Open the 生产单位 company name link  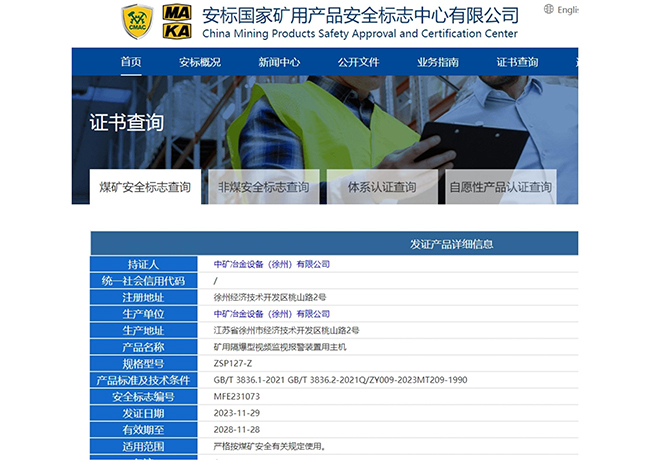(x=272, y=314)
